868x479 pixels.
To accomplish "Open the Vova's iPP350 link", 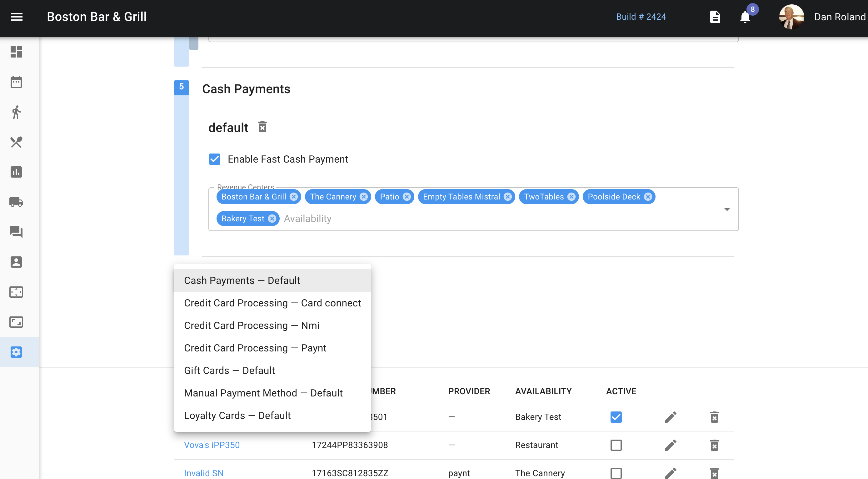I will [x=212, y=445].
